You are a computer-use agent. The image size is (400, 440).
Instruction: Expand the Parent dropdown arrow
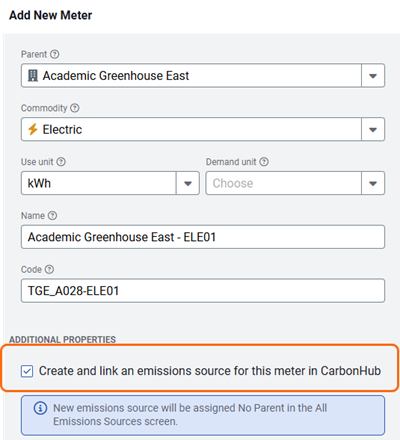(373, 76)
